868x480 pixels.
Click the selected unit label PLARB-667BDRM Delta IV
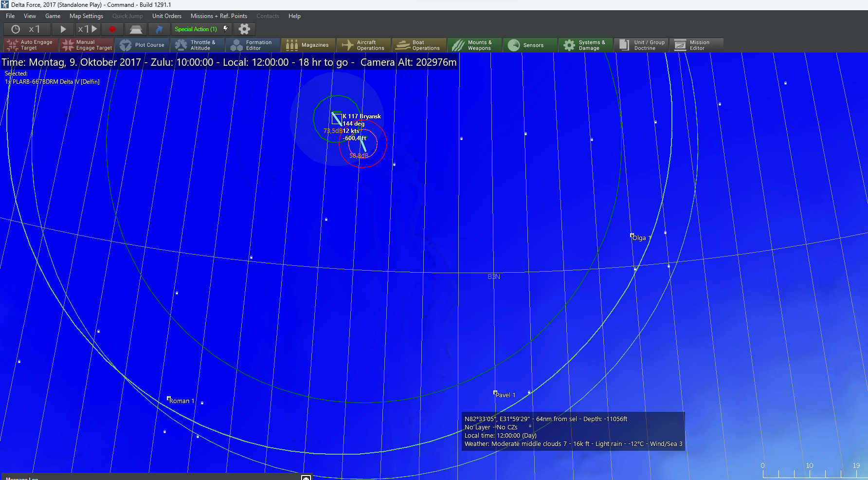52,82
